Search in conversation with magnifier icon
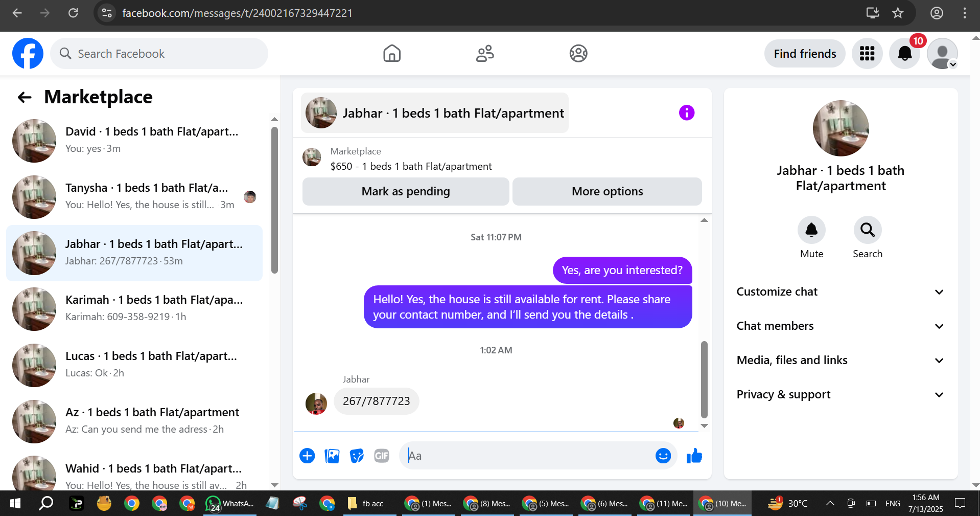This screenshot has height=516, width=980. [868, 230]
